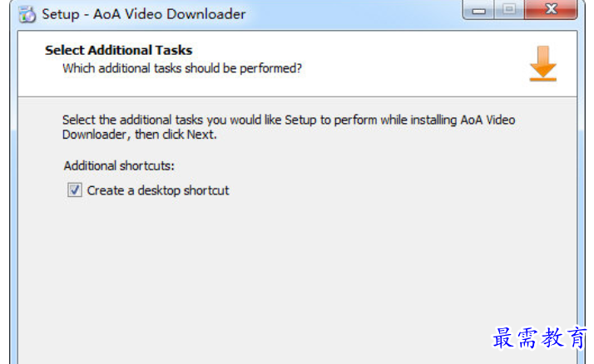Click the word 'Setup' in the title bar
This screenshot has width=594, height=364.
point(61,15)
